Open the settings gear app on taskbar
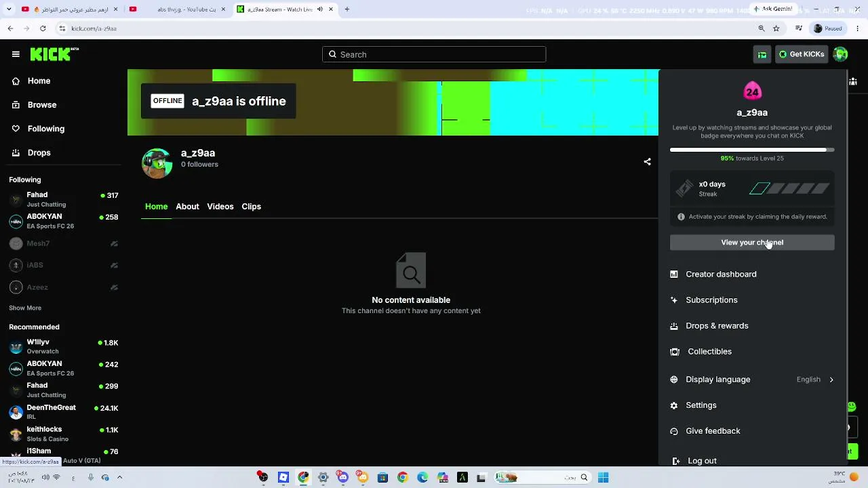This screenshot has width=868, height=488. (323, 478)
